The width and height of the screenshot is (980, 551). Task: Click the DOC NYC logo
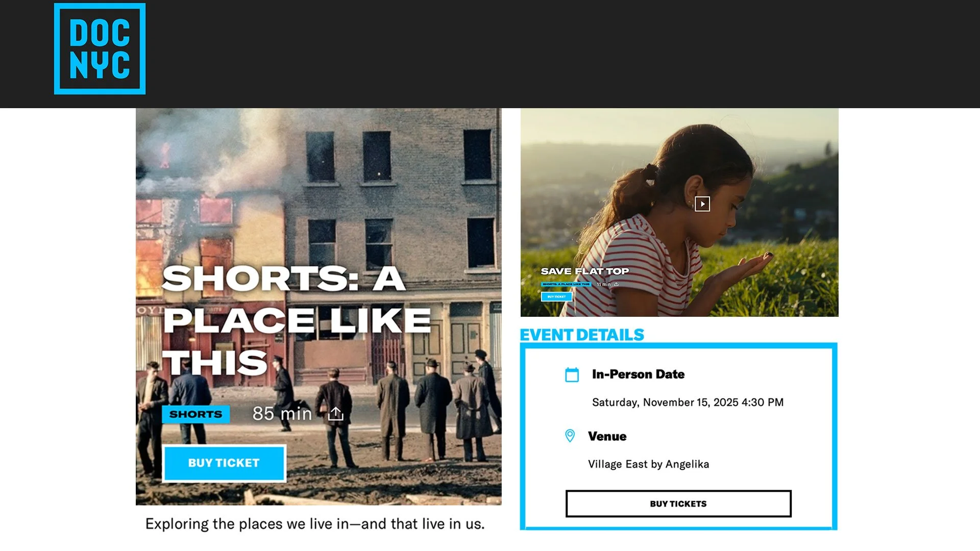click(x=100, y=48)
